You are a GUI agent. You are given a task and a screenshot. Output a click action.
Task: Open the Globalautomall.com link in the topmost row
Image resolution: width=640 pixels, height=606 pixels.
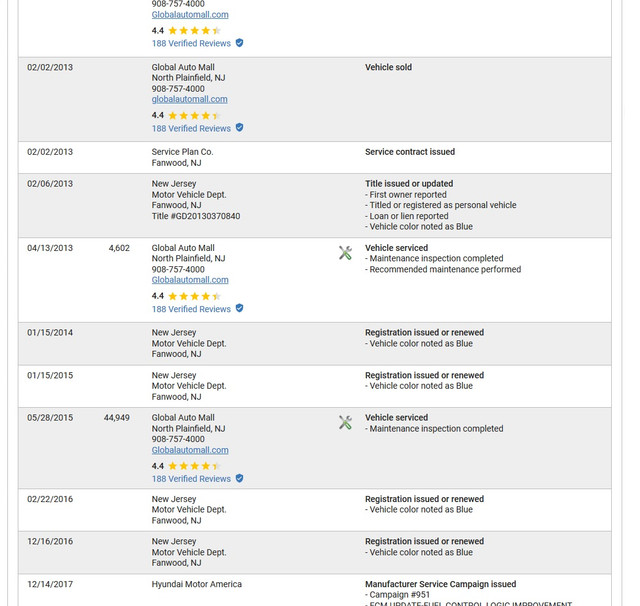pos(190,15)
